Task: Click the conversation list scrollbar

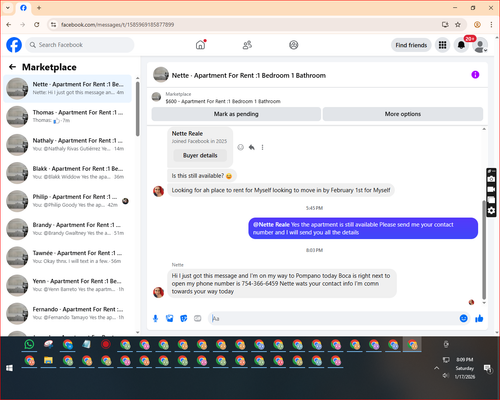Action: (137, 109)
